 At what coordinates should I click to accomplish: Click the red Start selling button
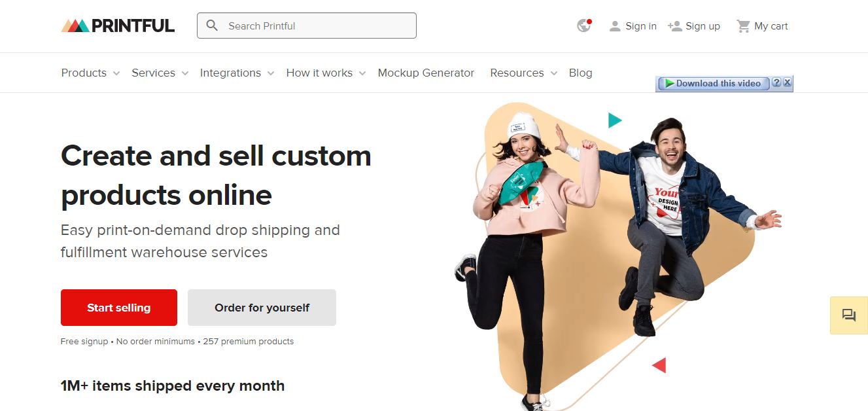point(119,308)
